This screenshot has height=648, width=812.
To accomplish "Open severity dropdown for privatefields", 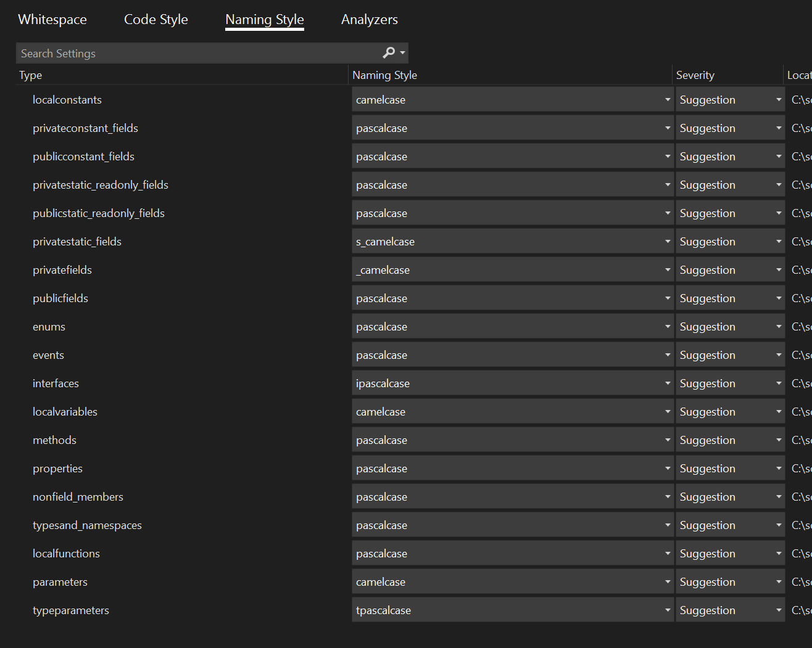I will (x=730, y=270).
